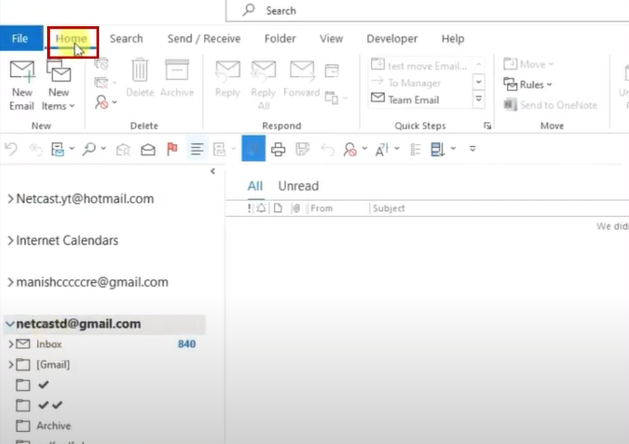Collapse netcastd@gmail.com account

(x=10, y=324)
